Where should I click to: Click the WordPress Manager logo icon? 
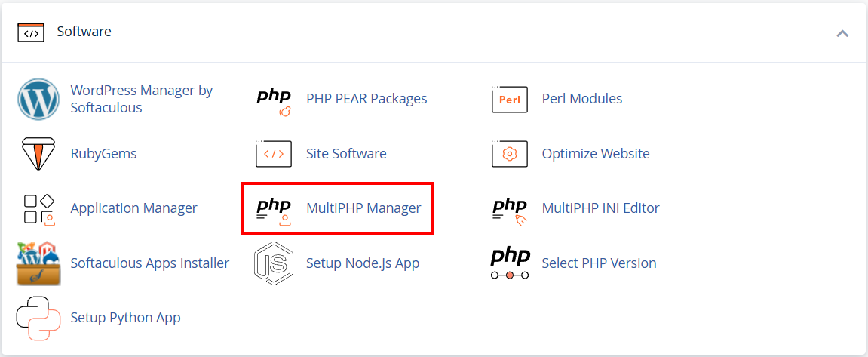click(38, 99)
